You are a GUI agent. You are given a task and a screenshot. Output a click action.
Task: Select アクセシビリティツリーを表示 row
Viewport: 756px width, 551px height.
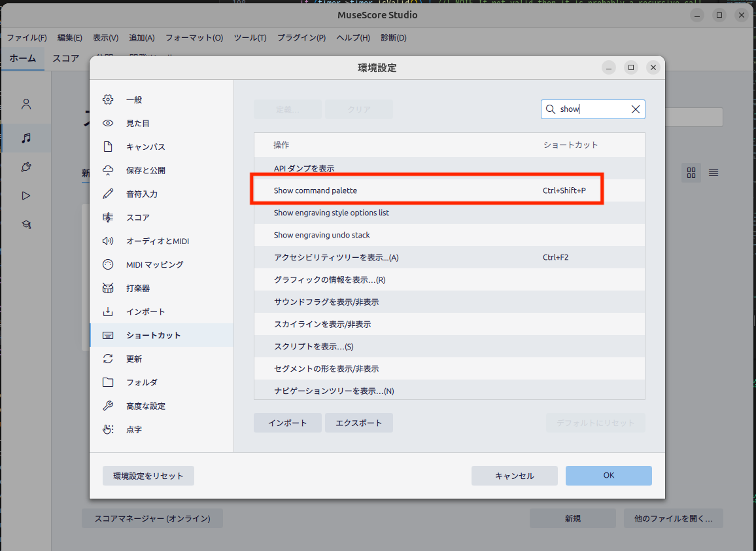point(449,257)
